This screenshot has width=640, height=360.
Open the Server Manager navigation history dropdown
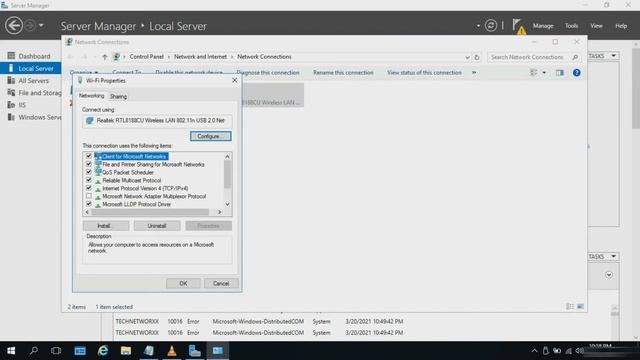(41, 25)
